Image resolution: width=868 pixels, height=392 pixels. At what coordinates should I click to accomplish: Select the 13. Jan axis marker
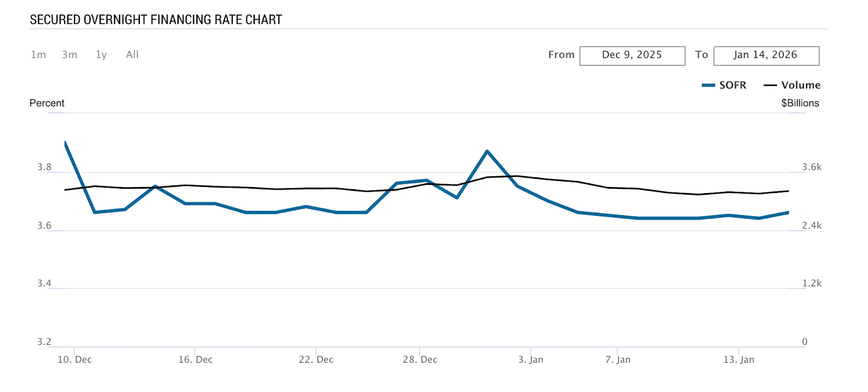point(738,359)
